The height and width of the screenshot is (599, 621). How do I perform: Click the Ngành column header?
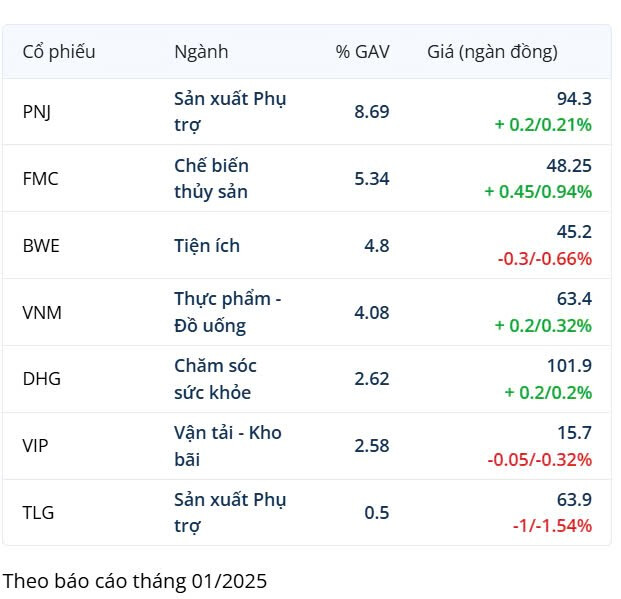point(201,52)
